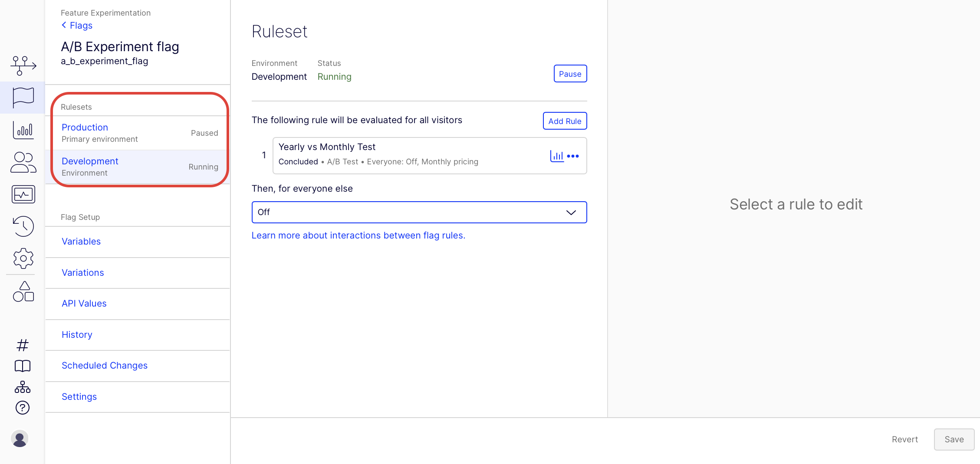Open the documentation book icon
The image size is (980, 464).
[23, 366]
